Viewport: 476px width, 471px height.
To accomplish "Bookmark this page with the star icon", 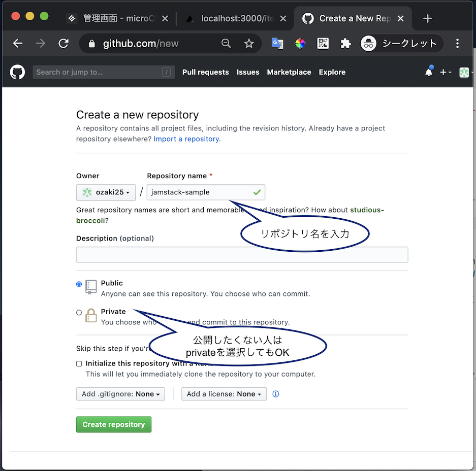I will 249,43.
